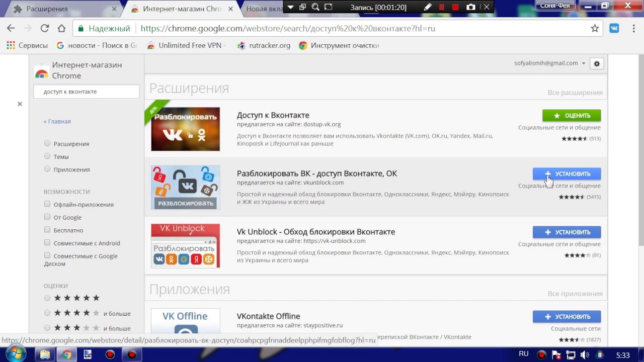Click the recorder's region selection icon
644x362 pixels.
pos(329,7)
